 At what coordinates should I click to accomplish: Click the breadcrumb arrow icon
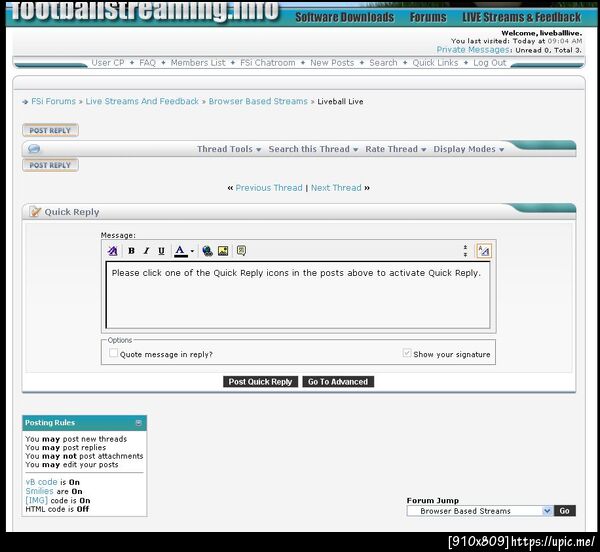(x=25, y=102)
